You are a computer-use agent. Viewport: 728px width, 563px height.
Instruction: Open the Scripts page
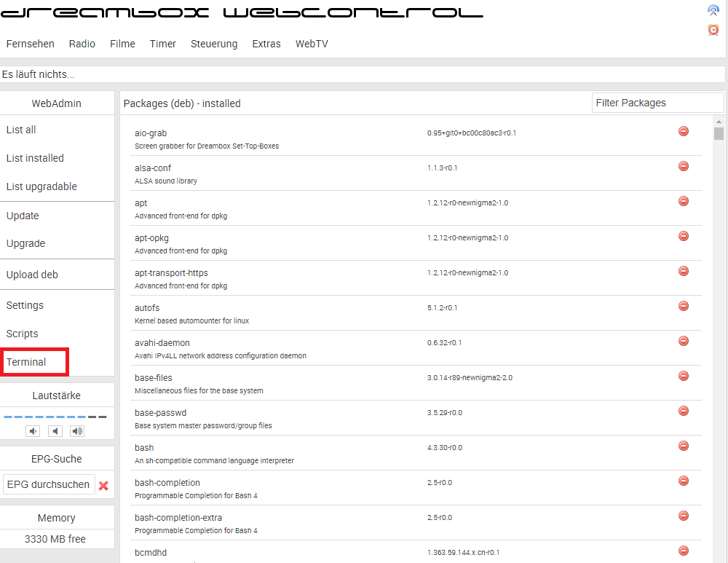click(22, 334)
